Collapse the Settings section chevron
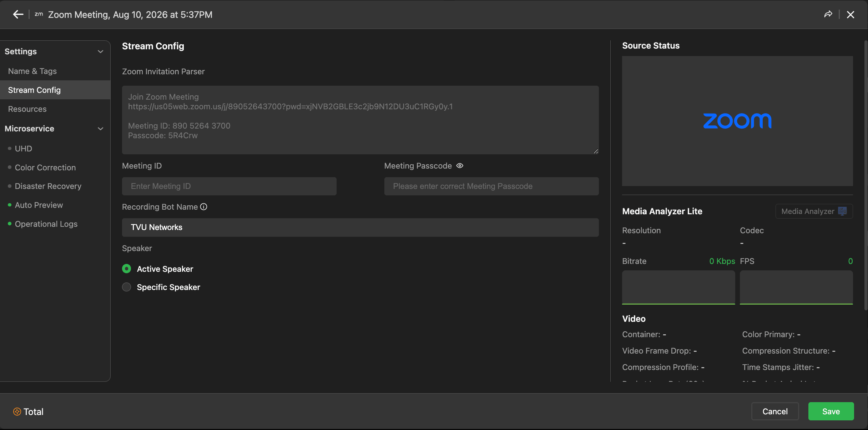The width and height of the screenshot is (868, 430). coord(101,51)
